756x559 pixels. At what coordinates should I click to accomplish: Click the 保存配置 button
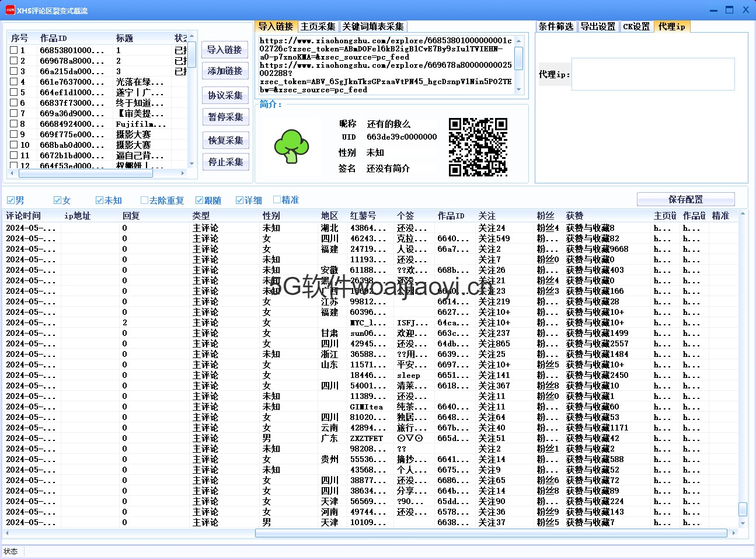(685, 199)
